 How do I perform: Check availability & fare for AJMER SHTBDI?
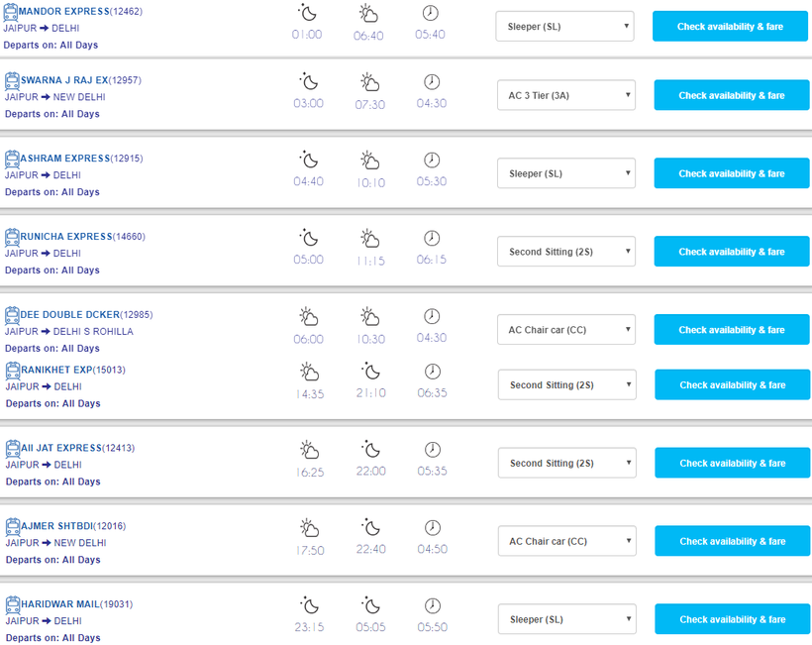click(x=732, y=541)
